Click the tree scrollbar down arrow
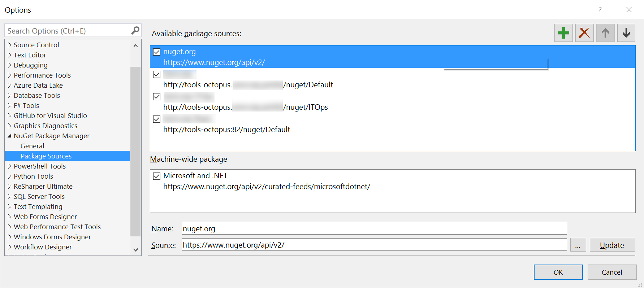The width and height of the screenshot is (644, 288). (135, 250)
